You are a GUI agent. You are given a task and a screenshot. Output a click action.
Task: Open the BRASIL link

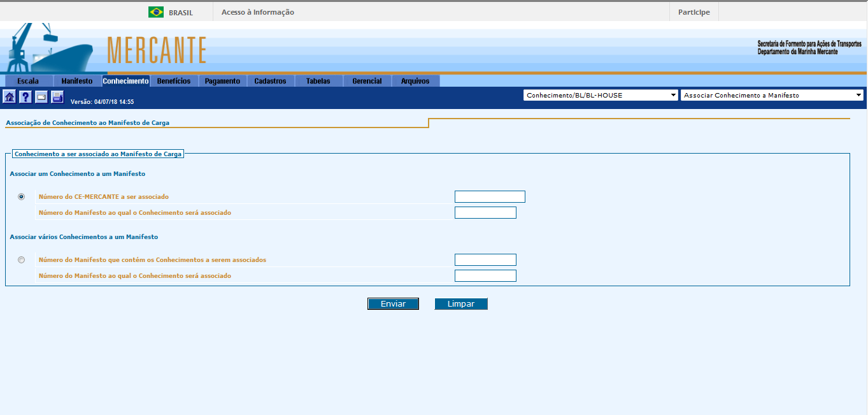[x=181, y=13]
